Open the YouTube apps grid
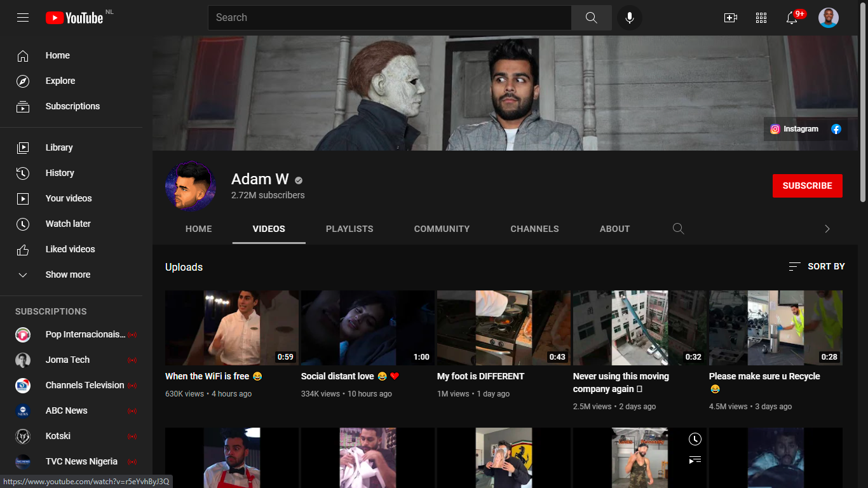 click(761, 18)
